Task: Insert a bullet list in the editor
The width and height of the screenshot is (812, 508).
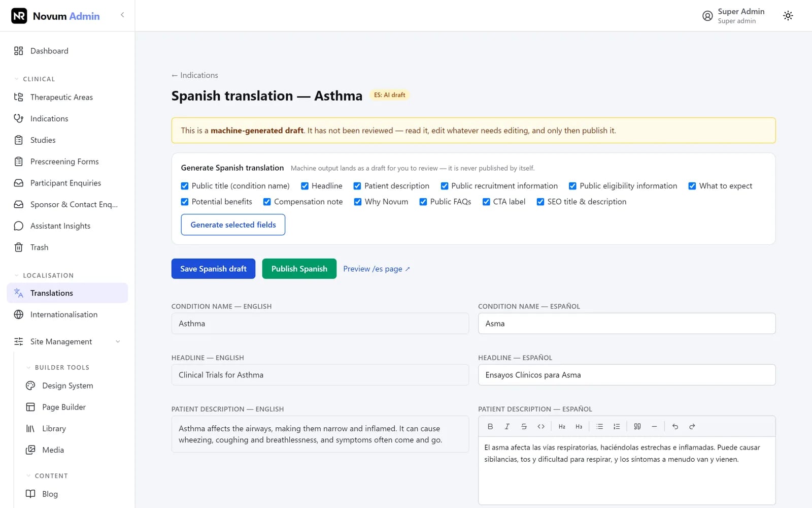Action: point(599,427)
